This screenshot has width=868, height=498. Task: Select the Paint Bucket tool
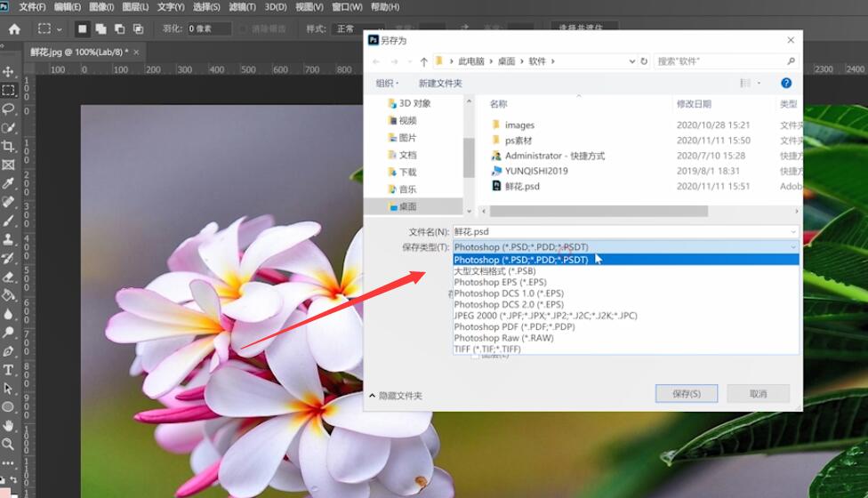[x=8, y=295]
